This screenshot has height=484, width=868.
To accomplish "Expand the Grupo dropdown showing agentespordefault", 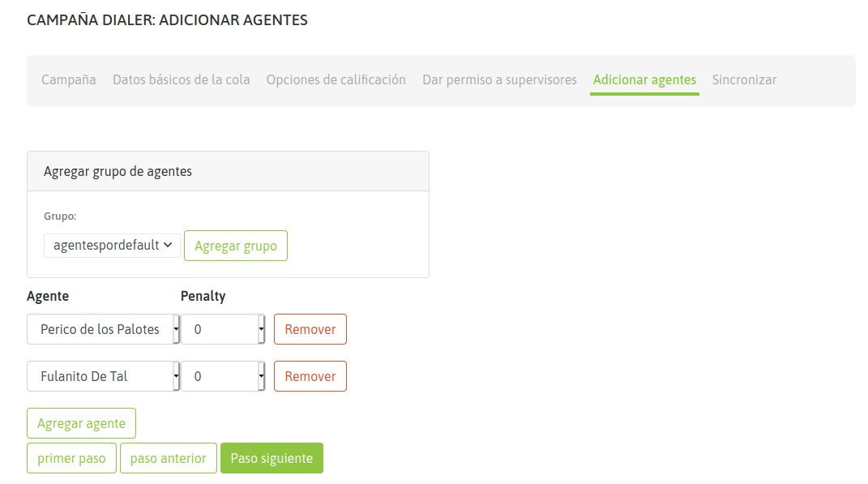I will tap(112, 245).
